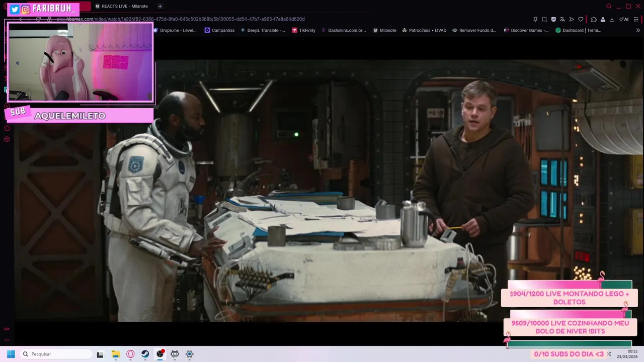Add page to bookmarks heart icon
This screenshot has height=362, width=644.
pyautogui.click(x=581, y=19)
